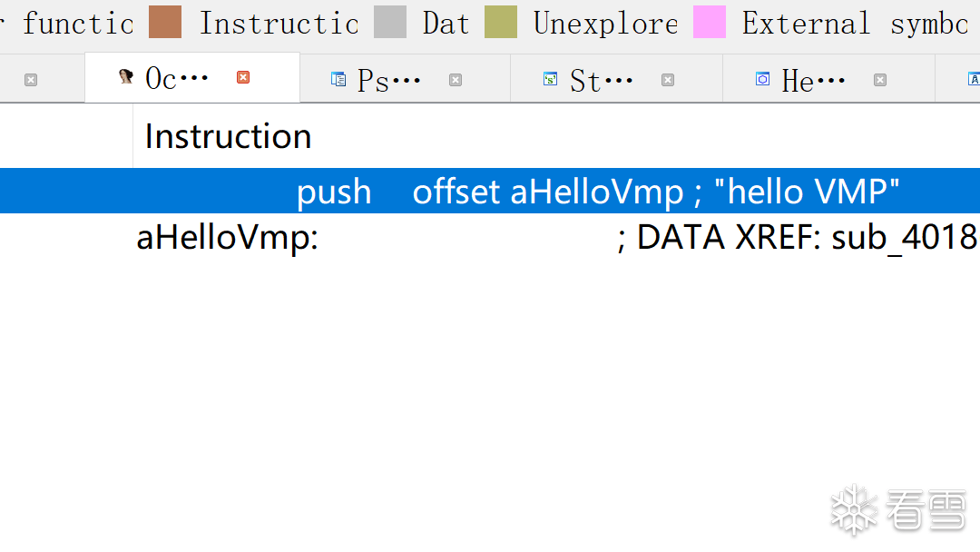Select the Oc… tab label

pyautogui.click(x=177, y=79)
